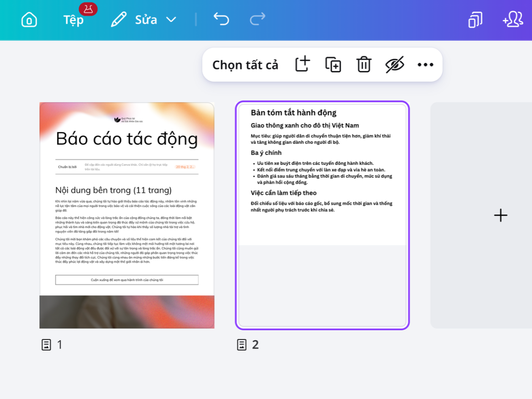Image resolution: width=532 pixels, height=399 pixels.
Task: Select page 2 Bản tóm tắt hành động thumbnail
Action: tap(322, 215)
